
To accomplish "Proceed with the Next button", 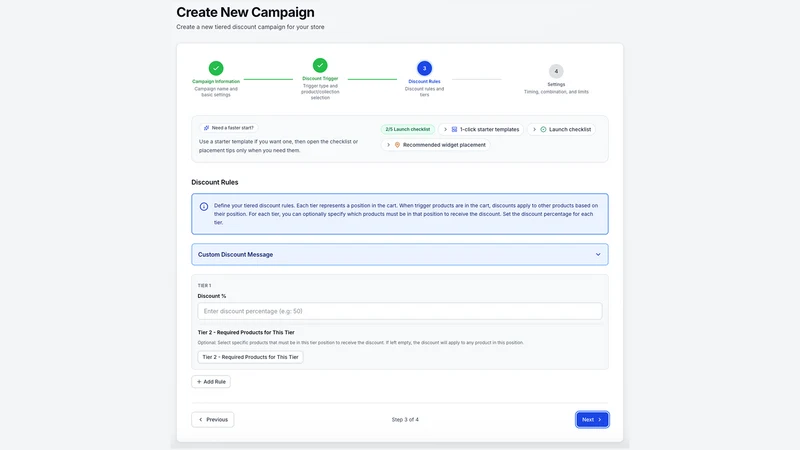I will click(592, 419).
